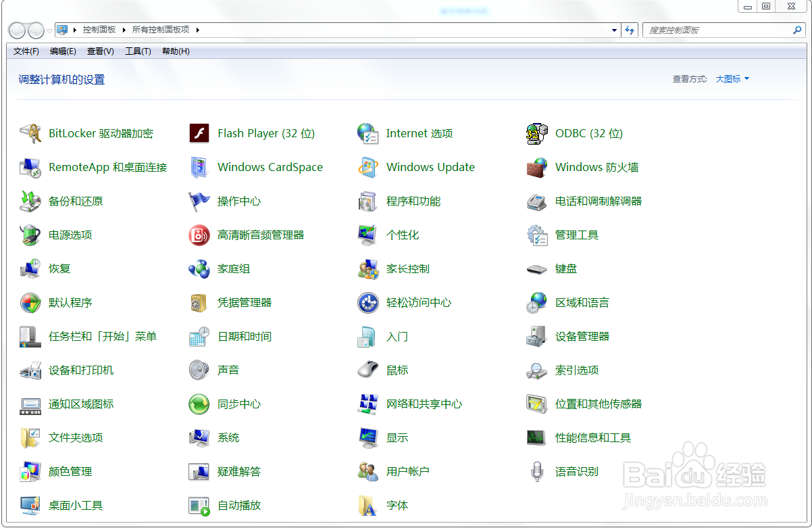
Task: Open the 键盘 keyboard icon
Action: (537, 268)
